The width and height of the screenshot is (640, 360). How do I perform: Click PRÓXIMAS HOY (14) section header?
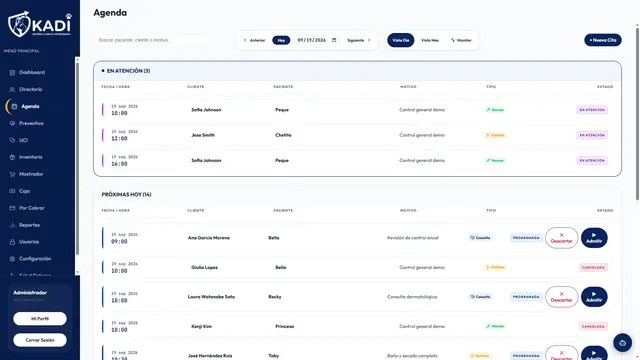pos(127,195)
